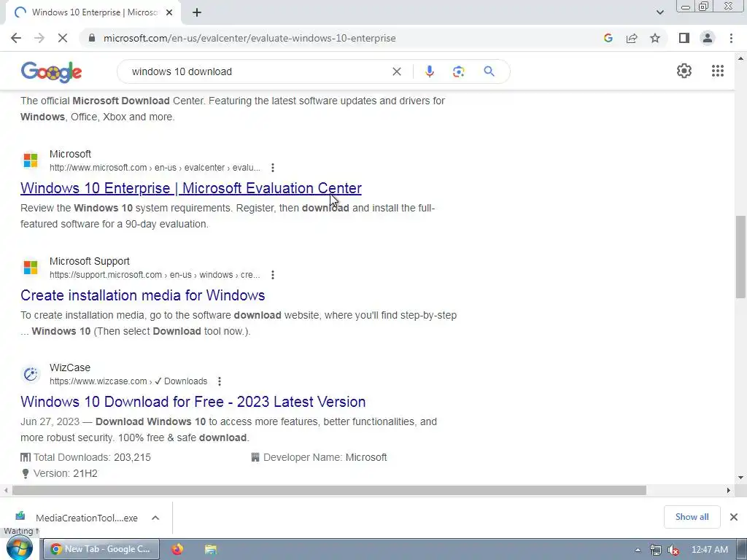The height and width of the screenshot is (560, 747).
Task: Open the MediaCreationTool.exe download item
Action: [79, 518]
